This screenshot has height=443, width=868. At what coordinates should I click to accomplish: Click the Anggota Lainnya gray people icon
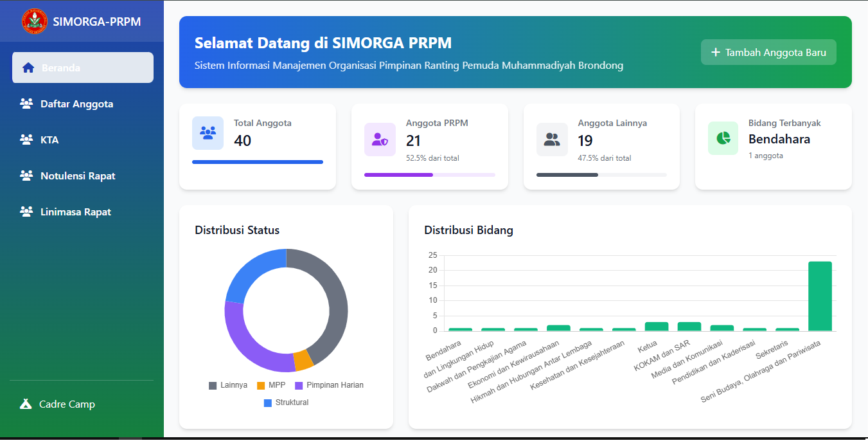(x=552, y=140)
